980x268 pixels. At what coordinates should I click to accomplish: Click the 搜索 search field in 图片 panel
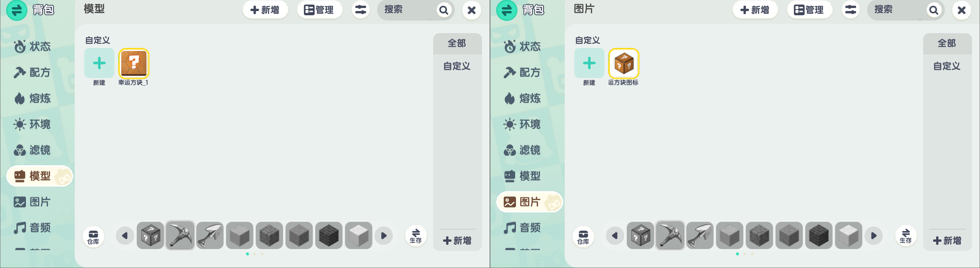click(897, 10)
